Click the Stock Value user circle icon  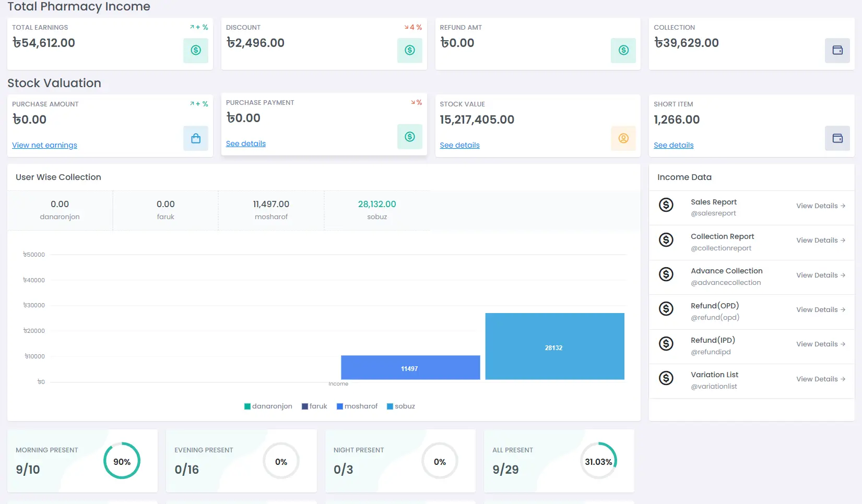coord(623,138)
